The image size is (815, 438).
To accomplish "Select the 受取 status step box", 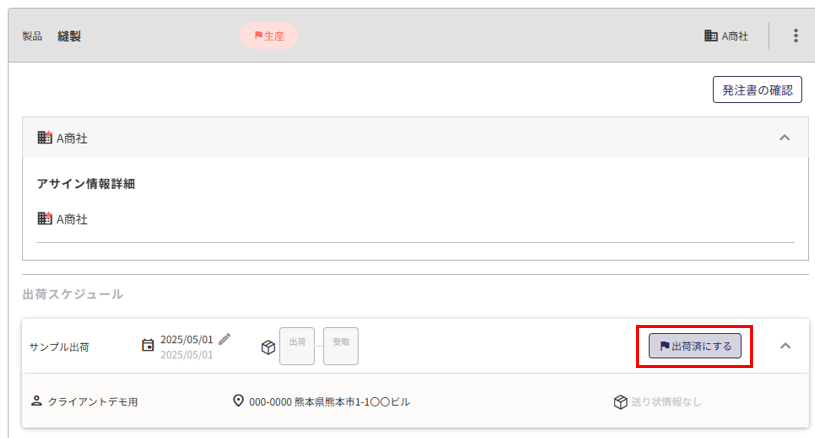I will point(341,346).
